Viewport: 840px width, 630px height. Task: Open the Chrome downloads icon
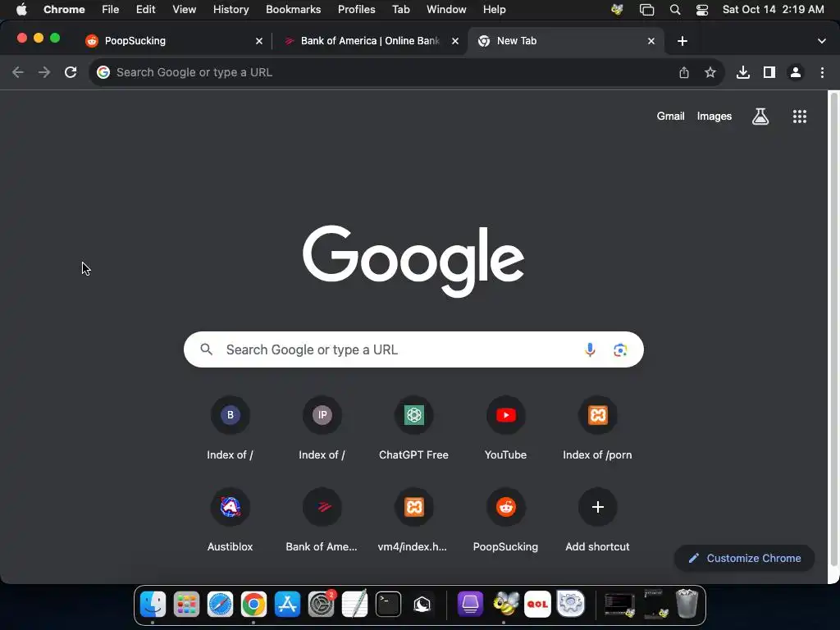pos(743,72)
